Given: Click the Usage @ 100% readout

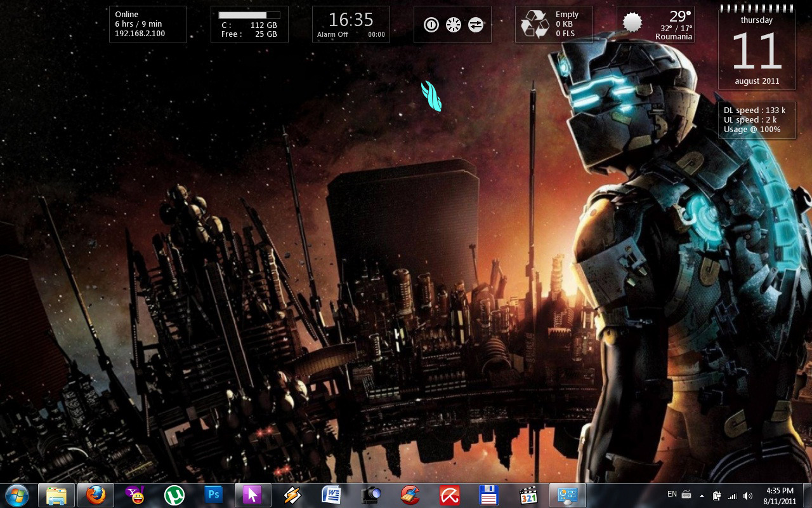Looking at the screenshot, I should [752, 130].
